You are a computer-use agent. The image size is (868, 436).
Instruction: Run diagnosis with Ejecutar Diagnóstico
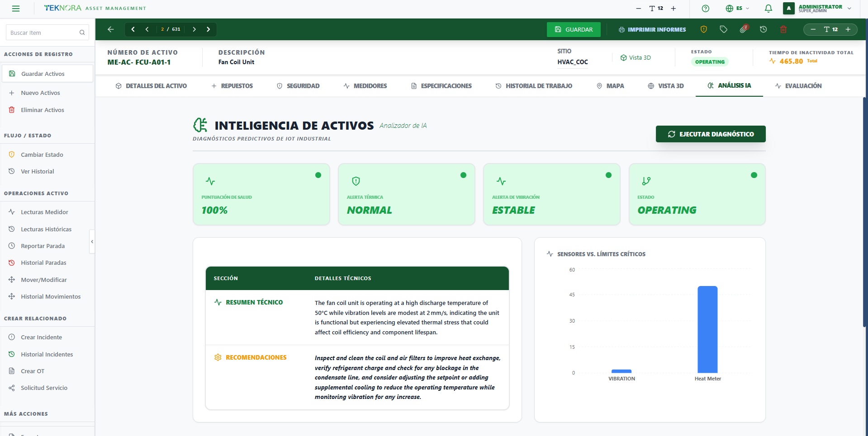point(711,134)
